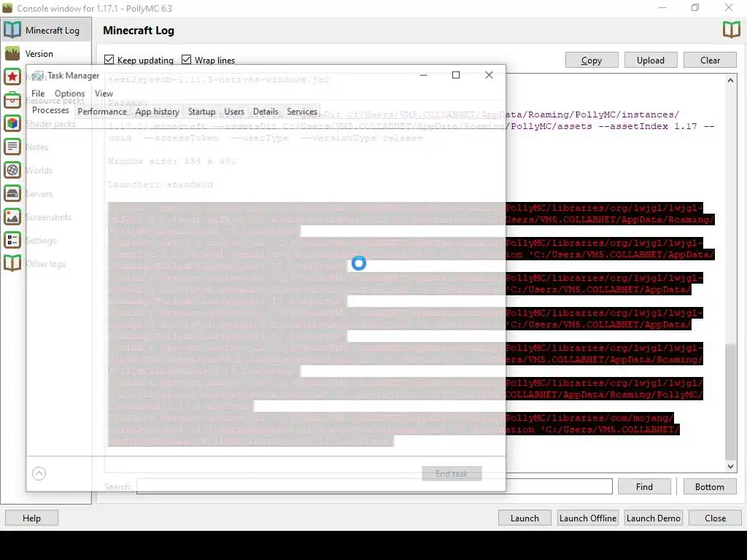
Task: Open Task Manager View menu
Action: click(x=104, y=93)
